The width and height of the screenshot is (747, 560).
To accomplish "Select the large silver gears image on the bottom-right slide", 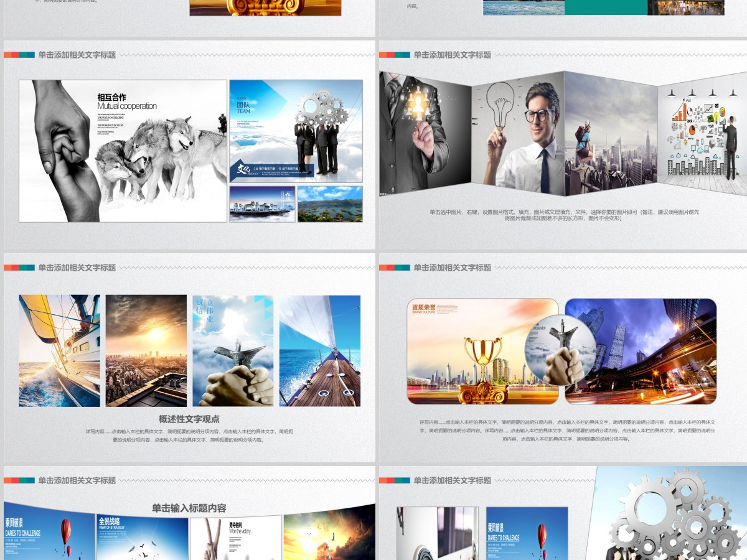I will tap(669, 513).
